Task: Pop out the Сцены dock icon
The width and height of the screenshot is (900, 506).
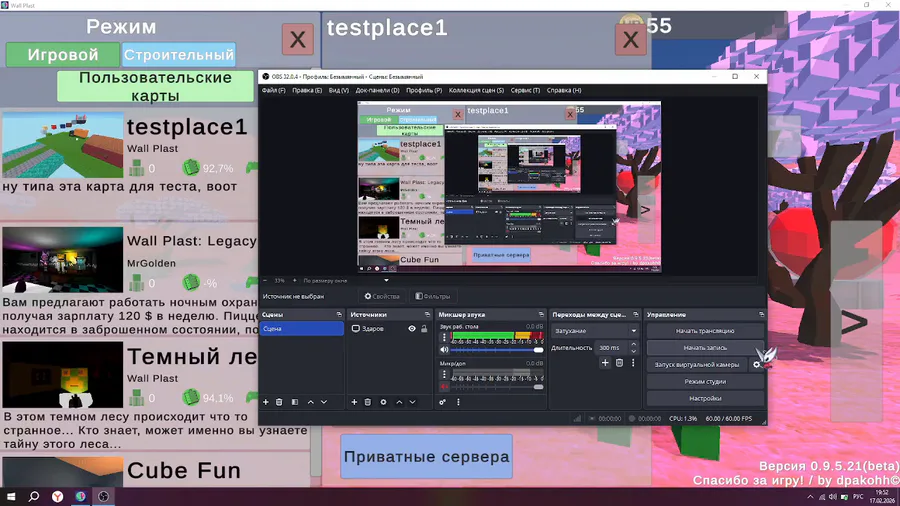Action: [x=339, y=314]
